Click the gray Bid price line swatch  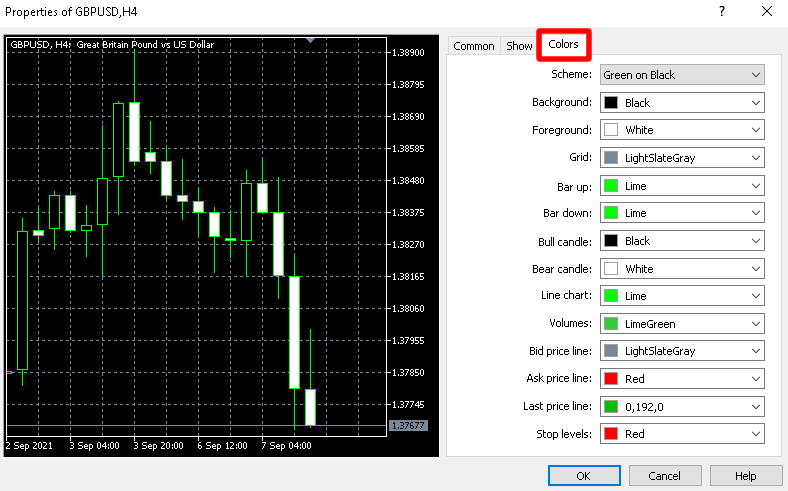click(x=611, y=351)
